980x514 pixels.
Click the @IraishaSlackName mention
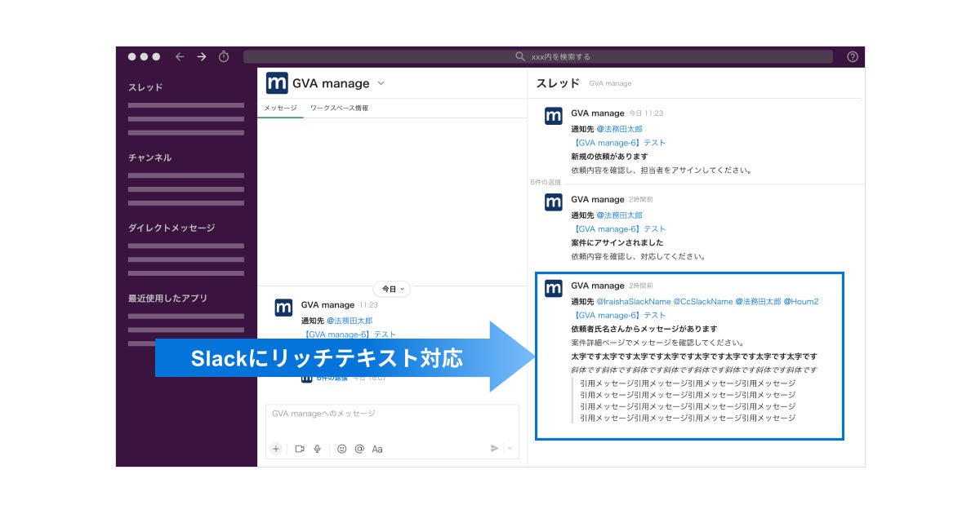(x=633, y=302)
